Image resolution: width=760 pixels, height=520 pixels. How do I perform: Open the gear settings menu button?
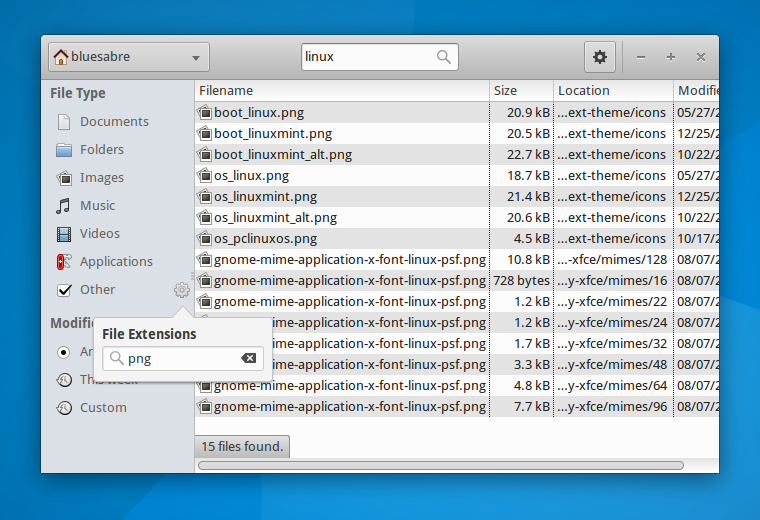click(x=600, y=57)
